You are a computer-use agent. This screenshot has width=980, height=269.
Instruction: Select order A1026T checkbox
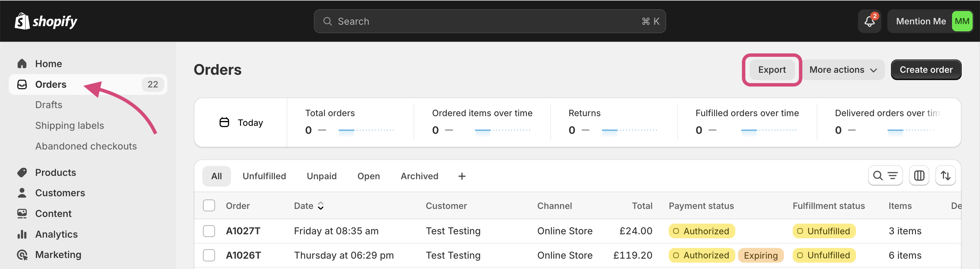pyautogui.click(x=209, y=255)
